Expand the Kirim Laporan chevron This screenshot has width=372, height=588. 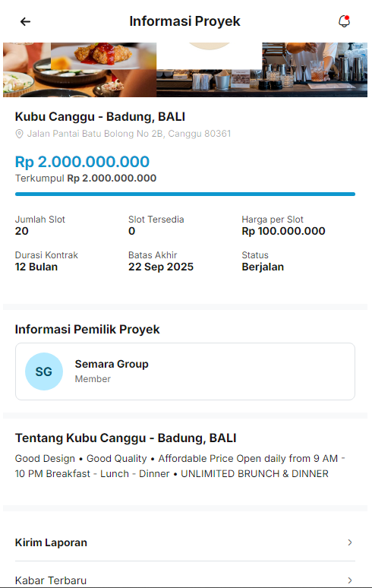349,542
